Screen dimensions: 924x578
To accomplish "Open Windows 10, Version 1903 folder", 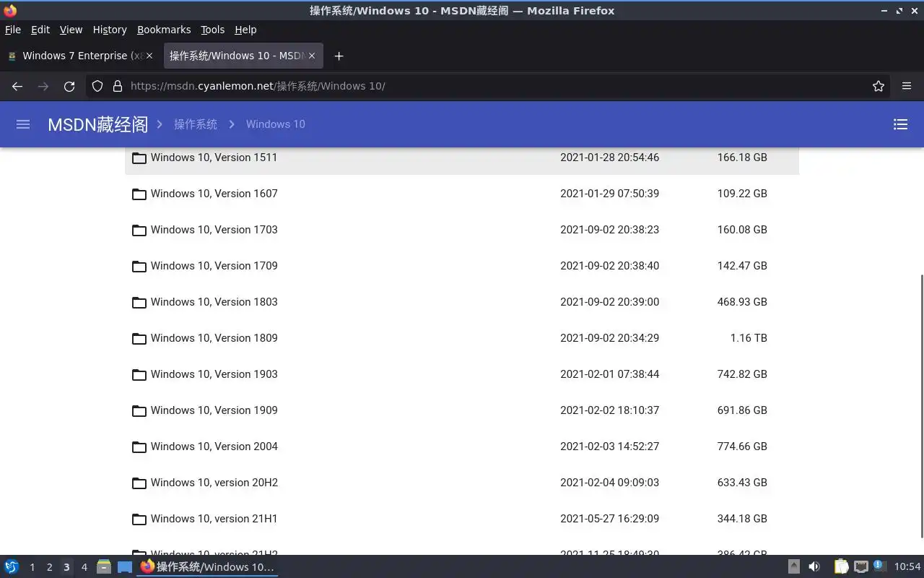I will pos(214,374).
